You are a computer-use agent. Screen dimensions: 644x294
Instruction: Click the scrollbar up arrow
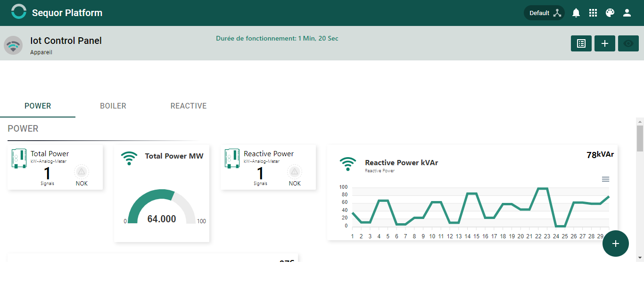click(x=640, y=121)
